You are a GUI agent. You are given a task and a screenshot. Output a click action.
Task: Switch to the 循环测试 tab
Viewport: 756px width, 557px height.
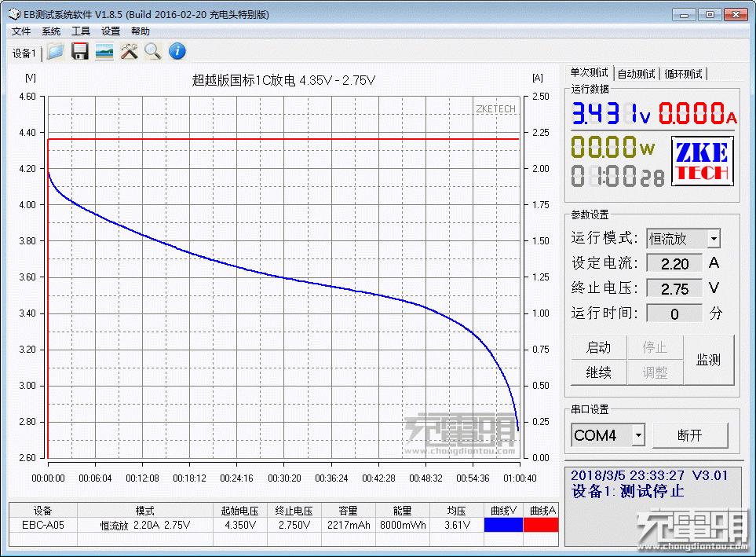click(683, 74)
